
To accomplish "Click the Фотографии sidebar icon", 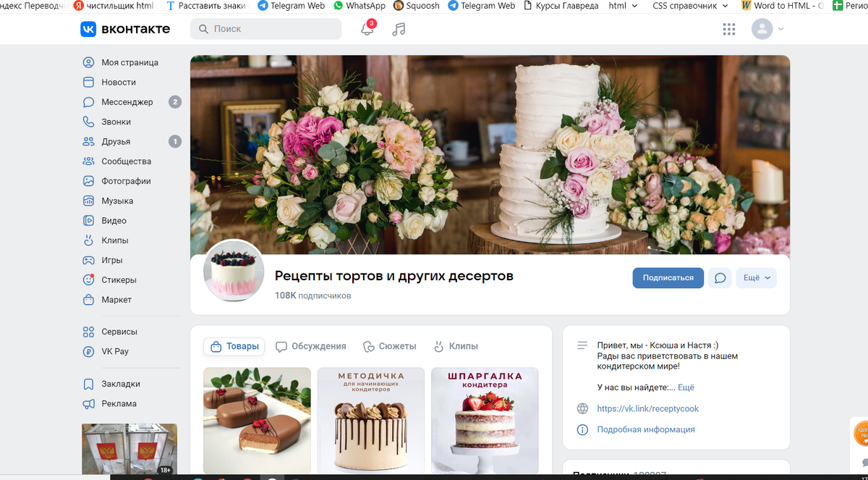I will click(x=88, y=181).
